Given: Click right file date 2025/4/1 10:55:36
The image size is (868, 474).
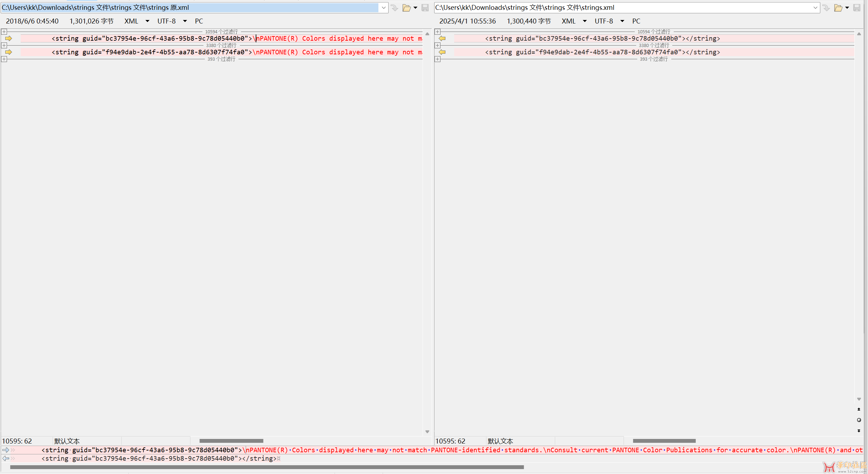Looking at the screenshot, I should 468,21.
